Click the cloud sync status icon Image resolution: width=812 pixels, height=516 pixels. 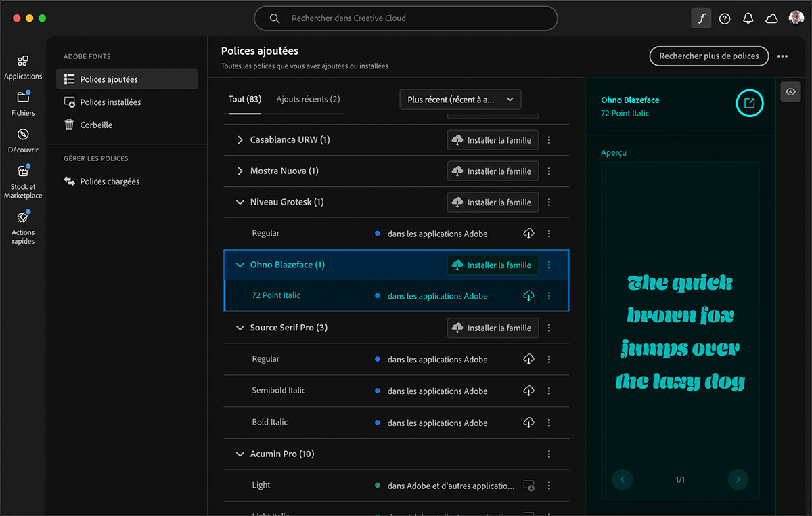[771, 18]
